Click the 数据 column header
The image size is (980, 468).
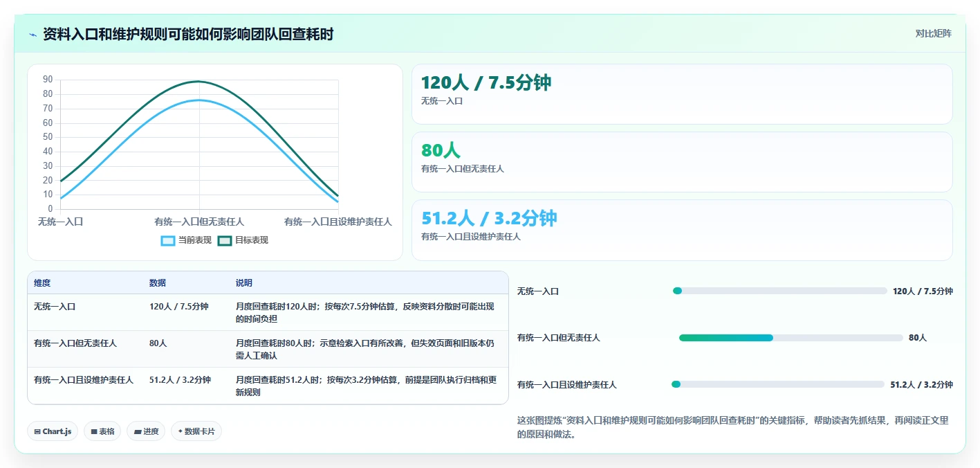[158, 283]
